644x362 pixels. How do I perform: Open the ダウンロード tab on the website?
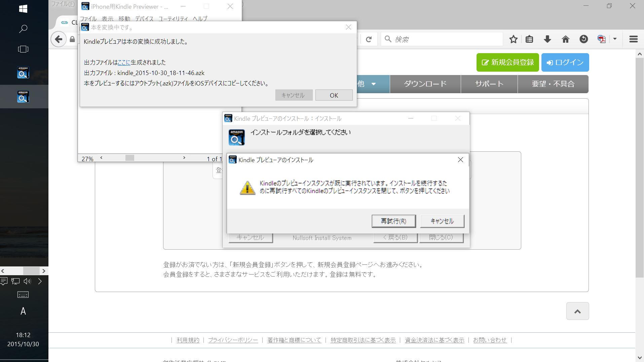tap(425, 84)
